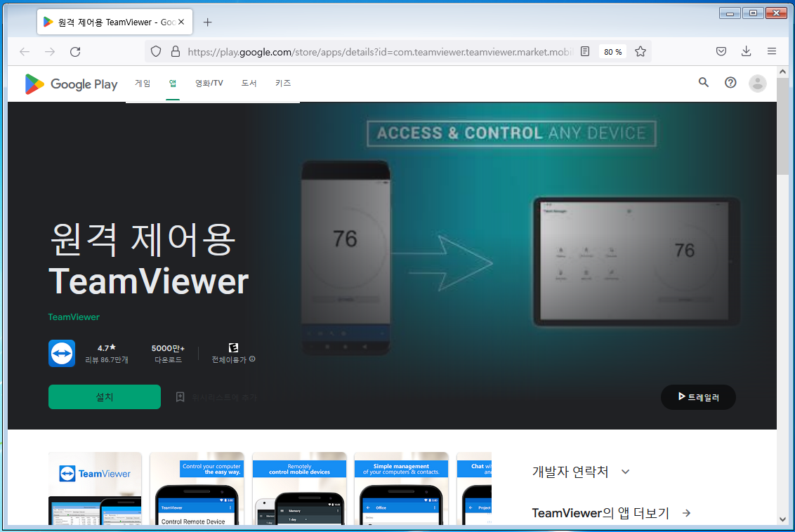Open the 'Simple management' screenshot thumbnail
The width and height of the screenshot is (795, 532).
[x=401, y=488]
